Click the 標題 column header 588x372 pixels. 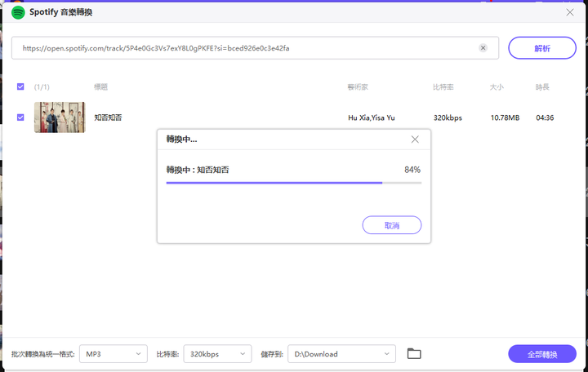click(101, 87)
